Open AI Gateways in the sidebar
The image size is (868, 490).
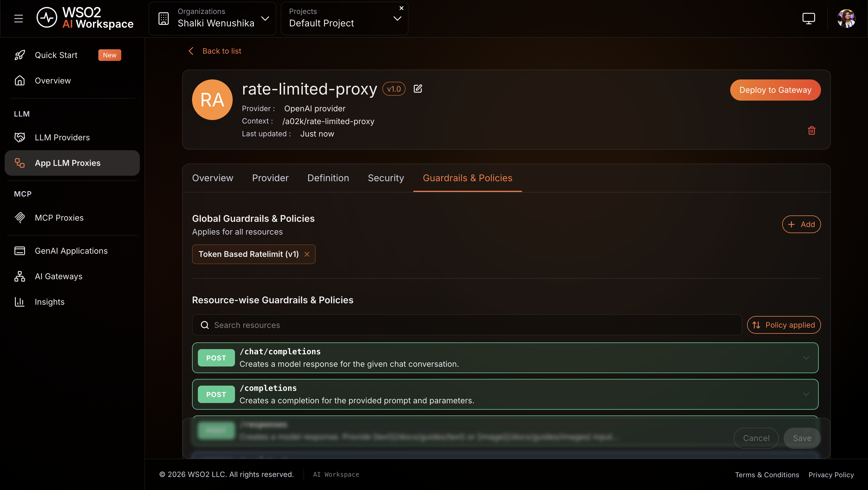(x=59, y=276)
